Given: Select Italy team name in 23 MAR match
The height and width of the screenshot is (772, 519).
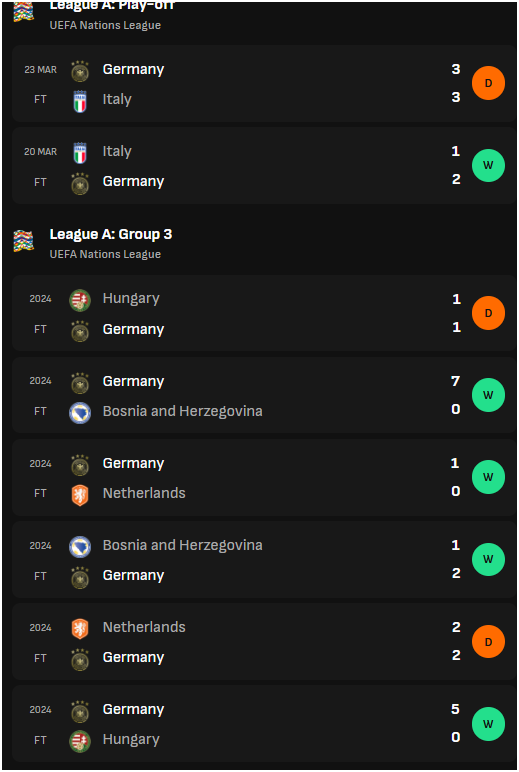Looking at the screenshot, I should [117, 99].
